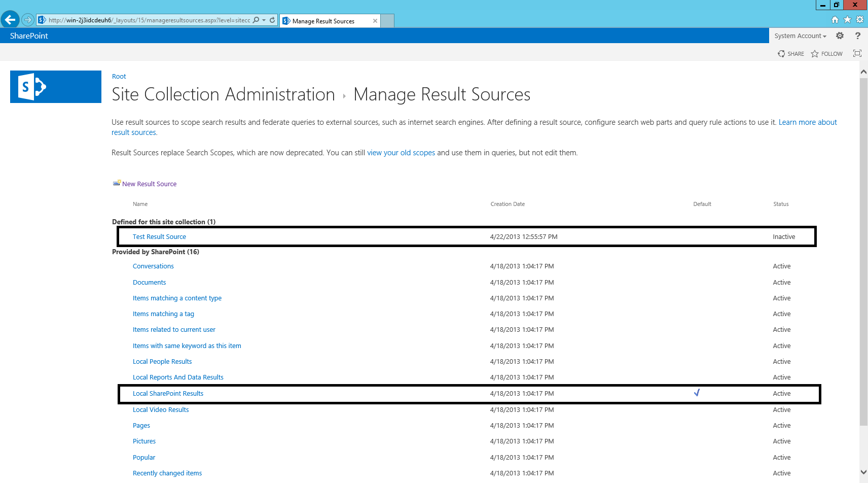This screenshot has width=868, height=483.
Task: Click SharePoint in the suite bar
Action: [29, 36]
